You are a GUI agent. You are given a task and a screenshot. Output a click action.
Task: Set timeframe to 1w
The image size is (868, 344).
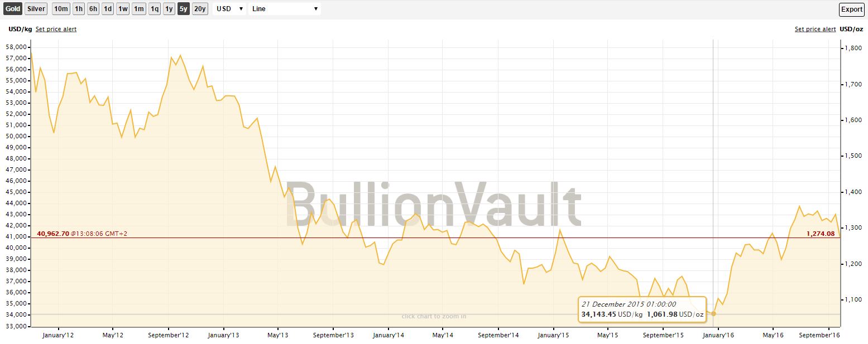tap(123, 9)
